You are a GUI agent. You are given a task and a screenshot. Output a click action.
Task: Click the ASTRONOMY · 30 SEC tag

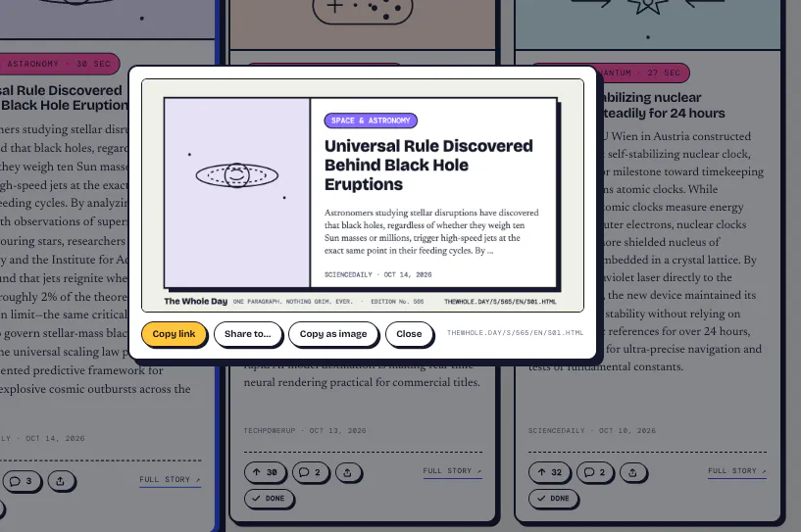click(x=59, y=64)
